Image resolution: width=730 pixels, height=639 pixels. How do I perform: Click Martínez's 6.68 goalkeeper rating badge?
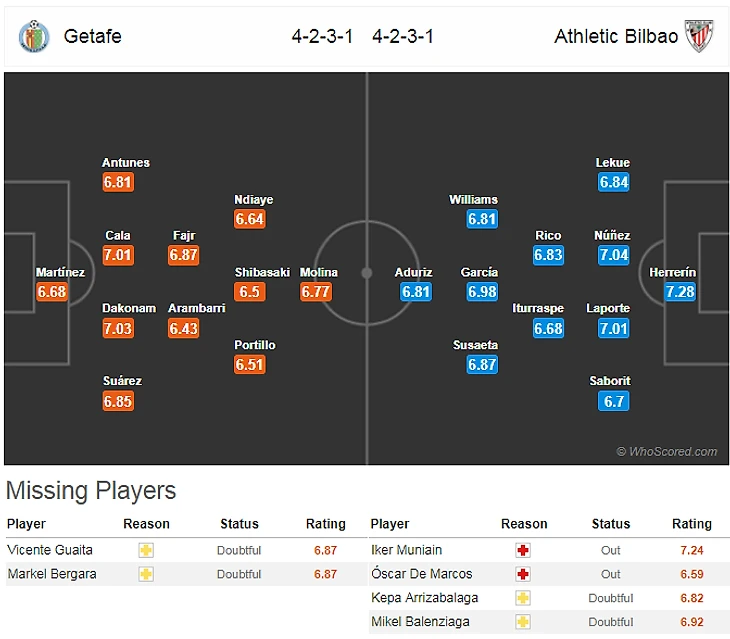[51, 292]
